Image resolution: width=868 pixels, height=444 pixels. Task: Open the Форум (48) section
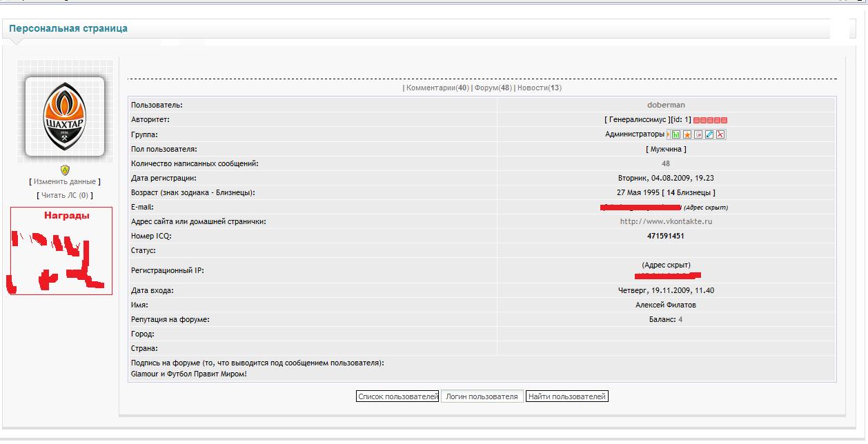point(493,88)
